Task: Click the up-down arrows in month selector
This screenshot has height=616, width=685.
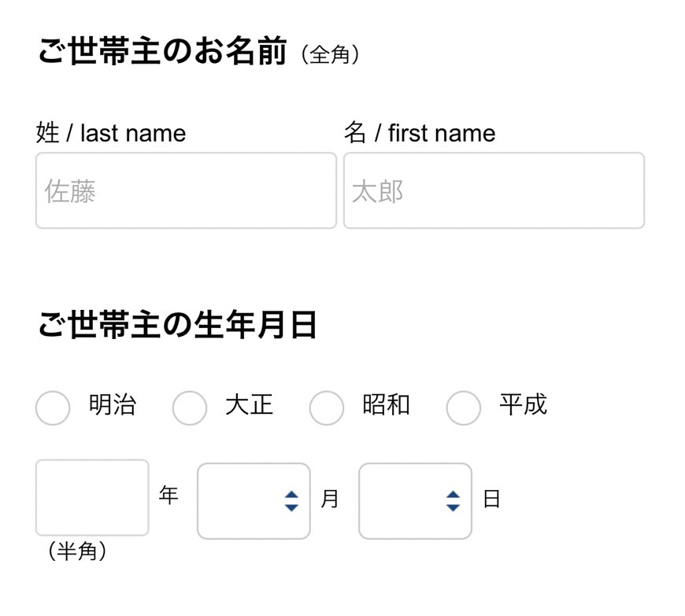Action: tap(291, 501)
